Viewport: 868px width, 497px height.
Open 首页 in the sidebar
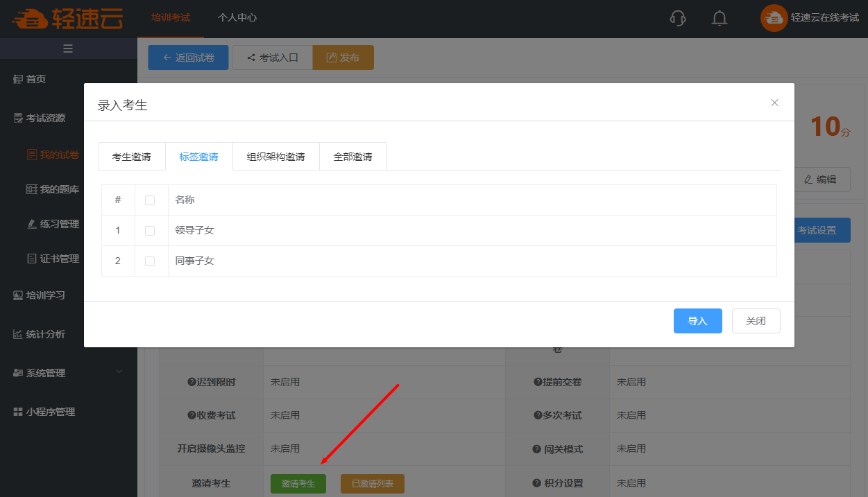(x=36, y=79)
